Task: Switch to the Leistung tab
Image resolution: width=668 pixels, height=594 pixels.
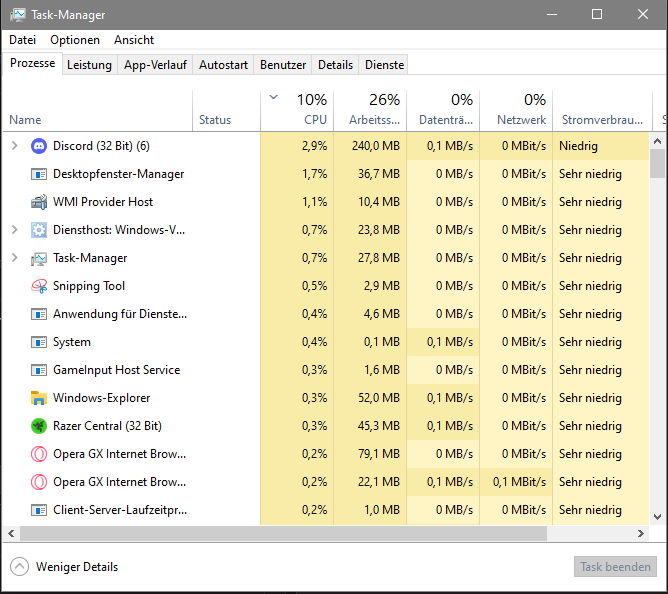Action: tap(89, 65)
